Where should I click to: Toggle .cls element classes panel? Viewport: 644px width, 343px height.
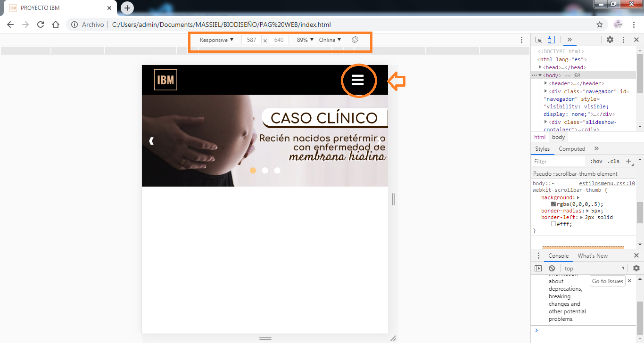click(x=613, y=161)
